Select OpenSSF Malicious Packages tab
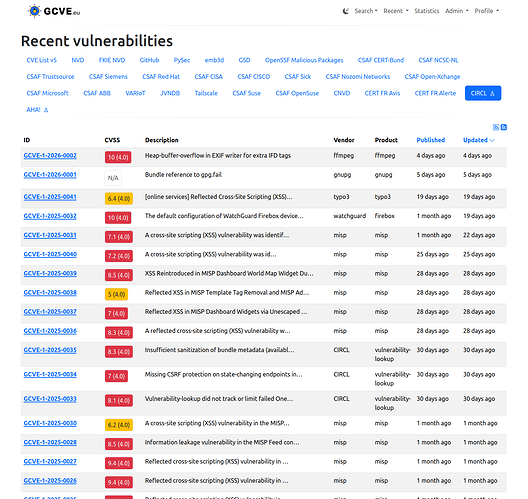The image size is (528, 499). 304,60
